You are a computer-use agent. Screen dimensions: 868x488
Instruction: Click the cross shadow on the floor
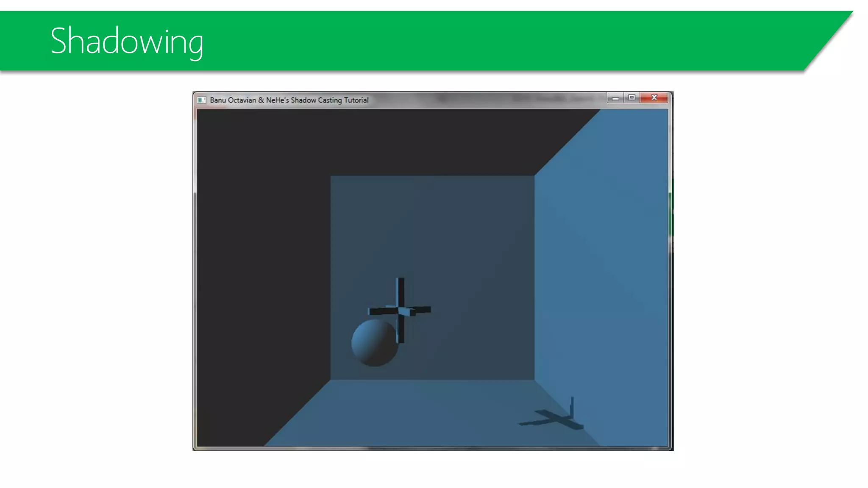[x=551, y=414]
